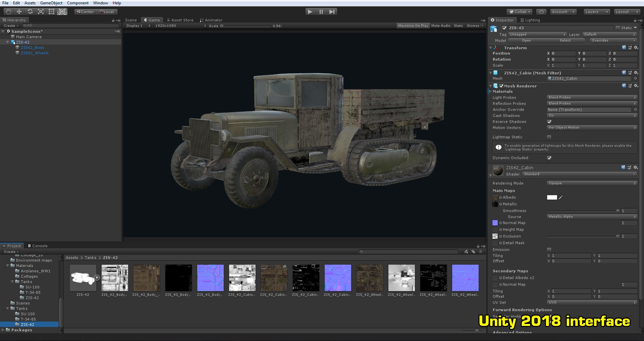Screen dimensions: 644x341
Task: Click the Step frame button
Action: pyautogui.click(x=332, y=12)
